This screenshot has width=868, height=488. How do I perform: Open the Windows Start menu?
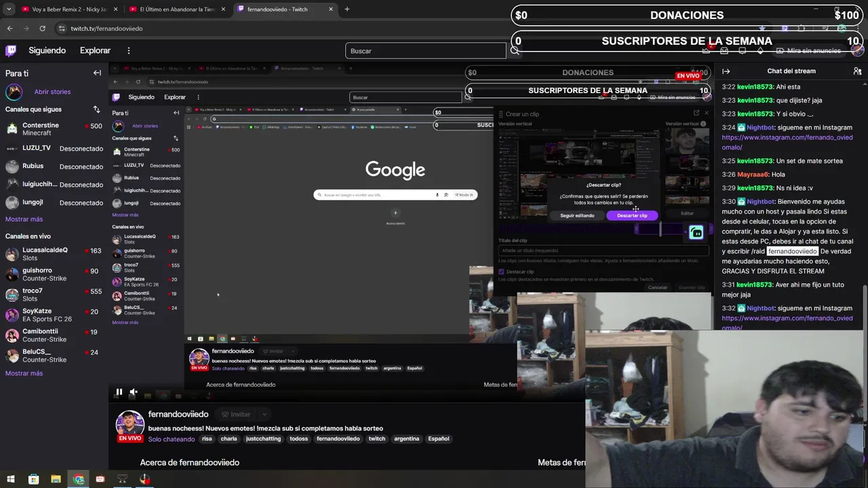pyautogui.click(x=11, y=479)
